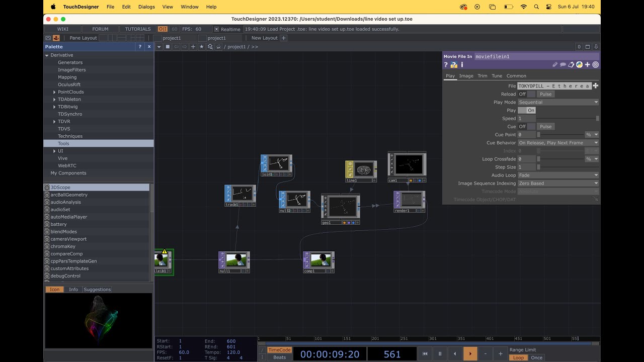Click the Reload Pulse button
Image resolution: width=644 pixels, height=362 pixels.
click(x=545, y=94)
